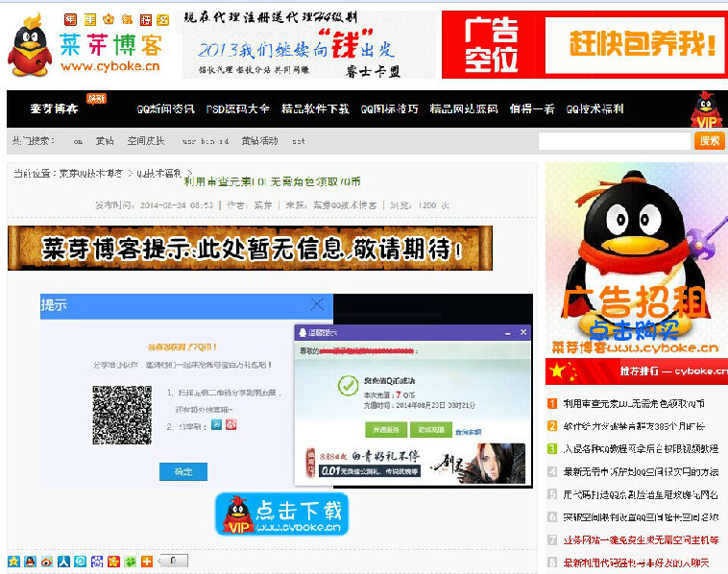Share to Sina Weibo eye icon

tap(47, 562)
